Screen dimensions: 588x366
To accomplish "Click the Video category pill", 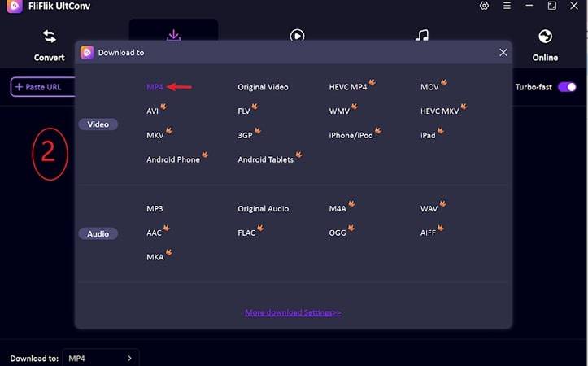I will click(x=98, y=124).
